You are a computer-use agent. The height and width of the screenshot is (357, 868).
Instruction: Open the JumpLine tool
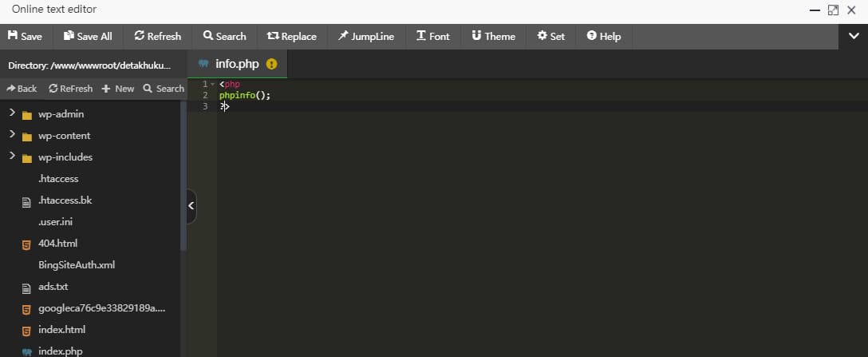coord(366,36)
